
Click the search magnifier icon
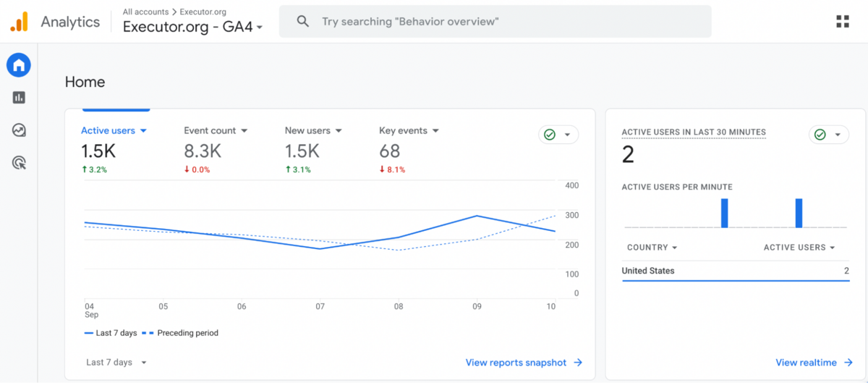point(303,22)
